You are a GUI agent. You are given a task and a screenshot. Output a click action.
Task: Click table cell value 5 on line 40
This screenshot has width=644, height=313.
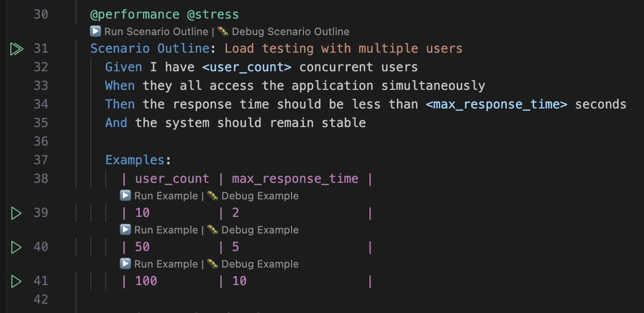click(x=235, y=247)
